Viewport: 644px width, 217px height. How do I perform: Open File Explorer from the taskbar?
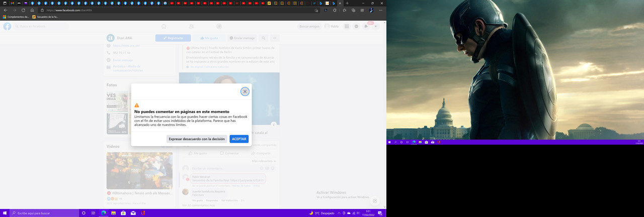coord(113,213)
